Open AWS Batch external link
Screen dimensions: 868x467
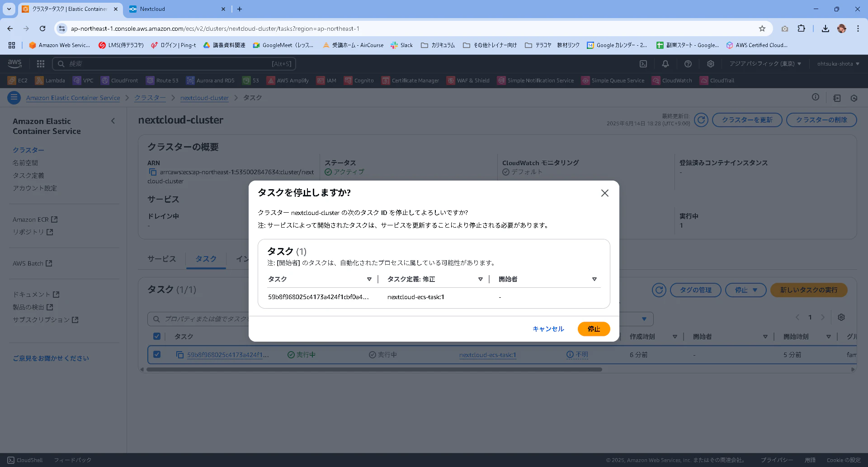point(33,263)
